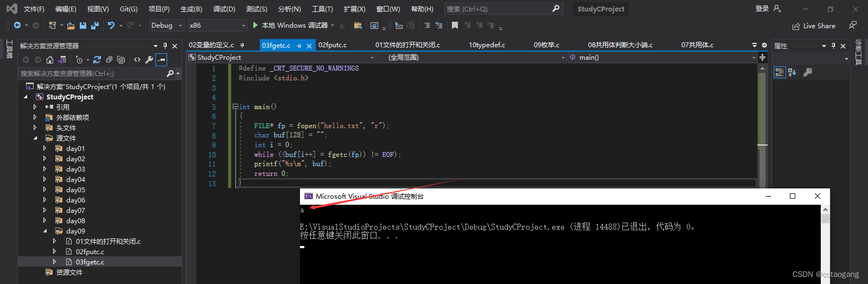Open the 编辑(E) menu
Screen dimensions: 868x284
(66, 9)
